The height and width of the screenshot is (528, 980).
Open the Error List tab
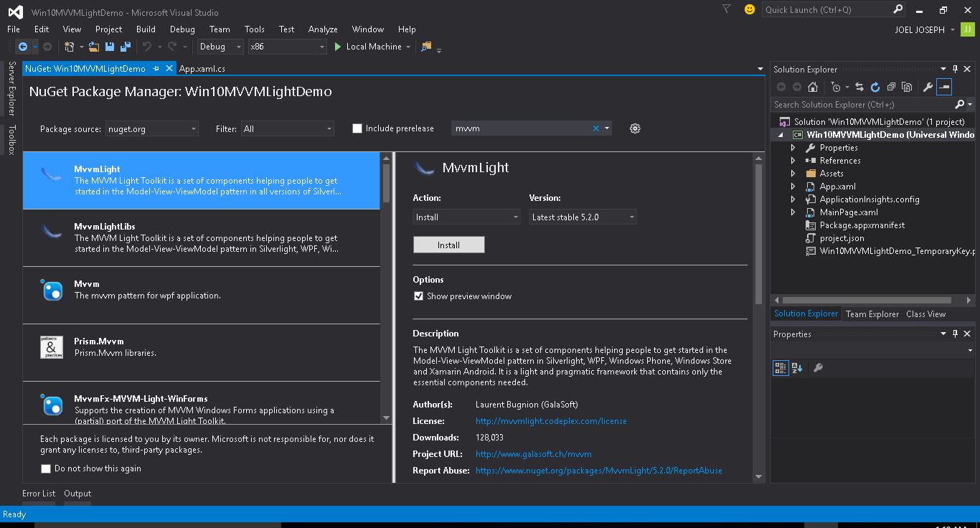tap(39, 494)
